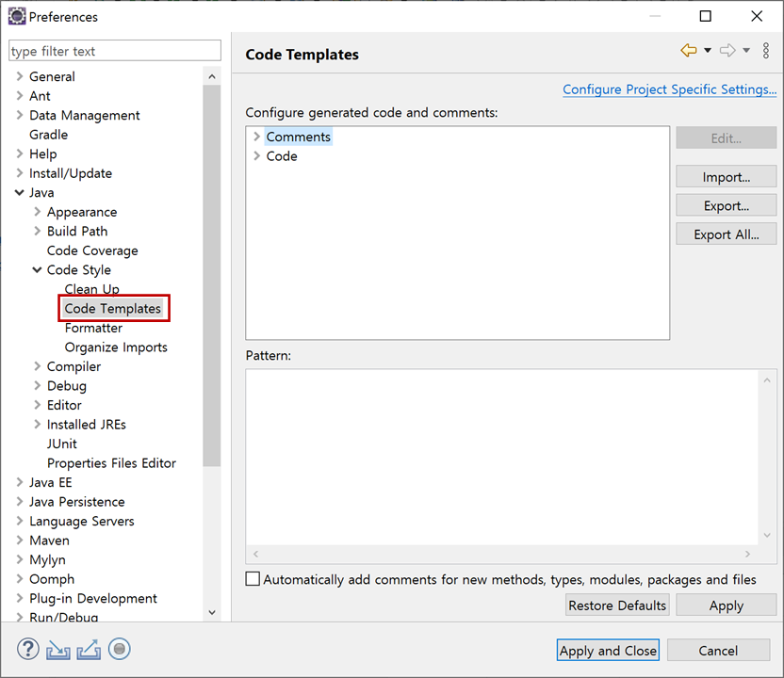Select Maven in the preferences tree
Screen dimensions: 784x678
point(49,540)
